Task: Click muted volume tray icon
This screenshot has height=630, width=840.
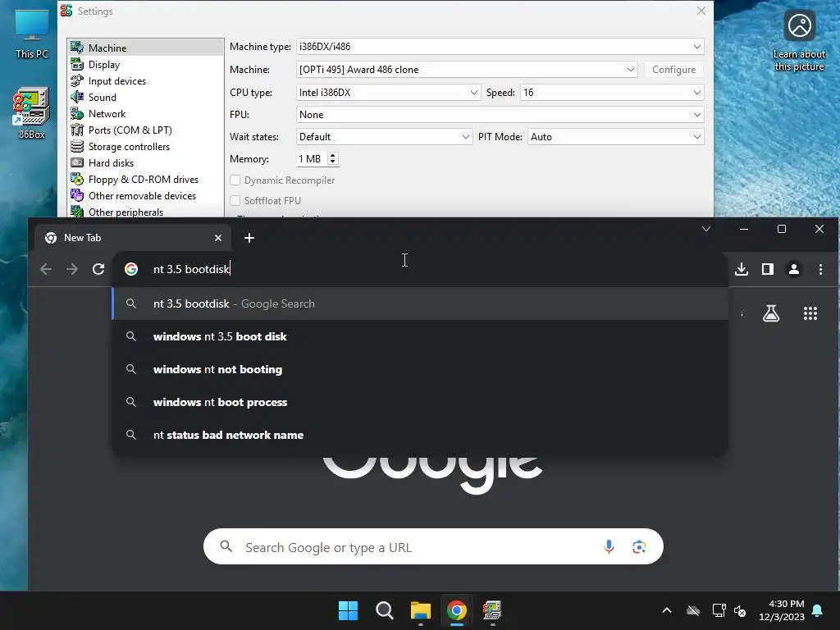Action: (x=740, y=610)
